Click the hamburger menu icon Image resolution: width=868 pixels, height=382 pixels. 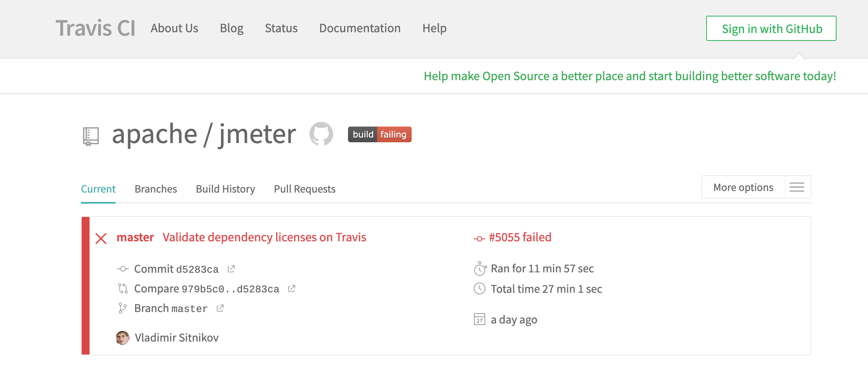point(797,187)
